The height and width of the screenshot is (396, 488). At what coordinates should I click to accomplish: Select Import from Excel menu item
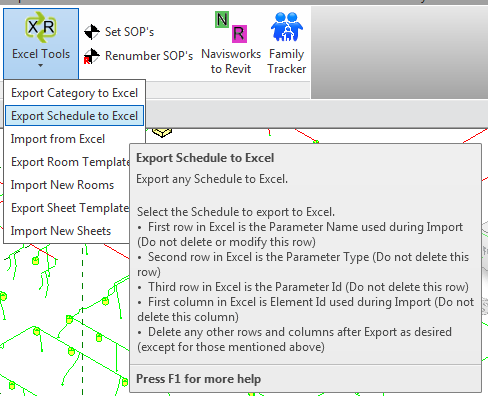coord(67,139)
